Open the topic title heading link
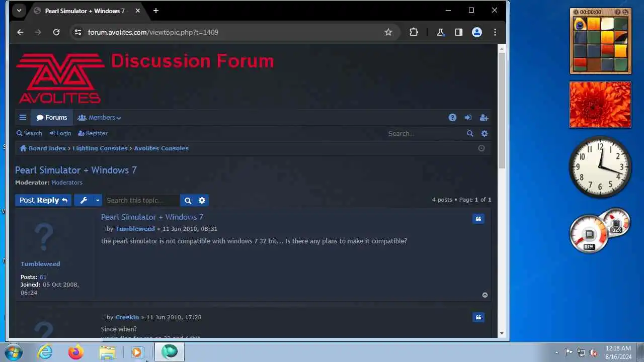The width and height of the screenshot is (644, 362). (x=76, y=170)
